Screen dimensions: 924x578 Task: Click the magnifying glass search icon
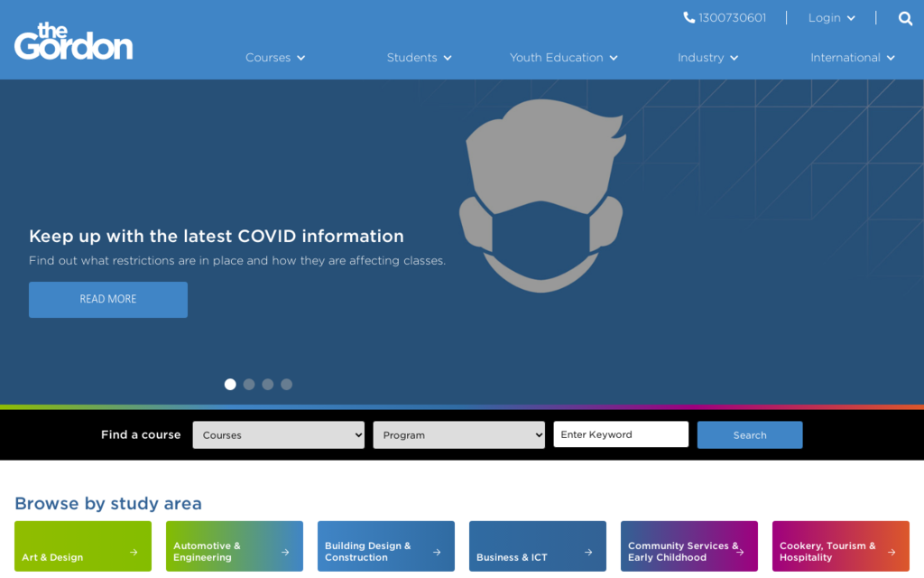(905, 18)
